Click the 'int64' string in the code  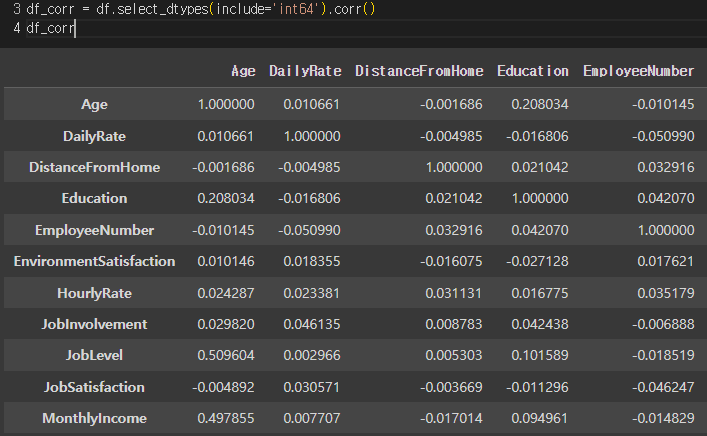pos(296,9)
